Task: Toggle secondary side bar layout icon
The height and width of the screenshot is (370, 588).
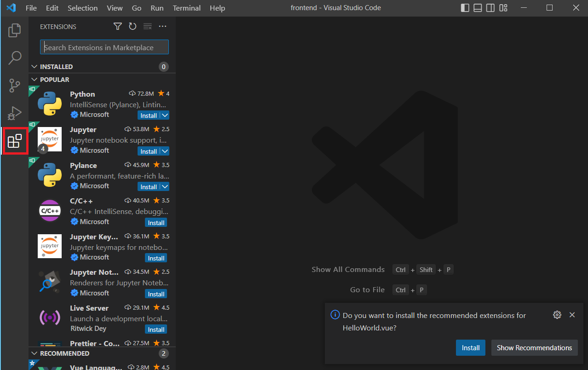Action: click(490, 8)
